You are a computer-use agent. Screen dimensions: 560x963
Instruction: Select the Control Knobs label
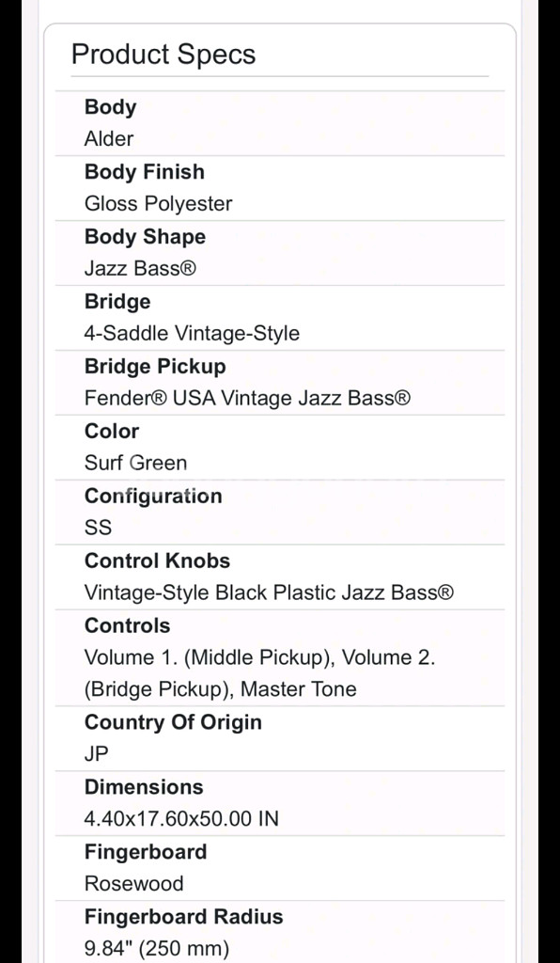click(x=157, y=560)
